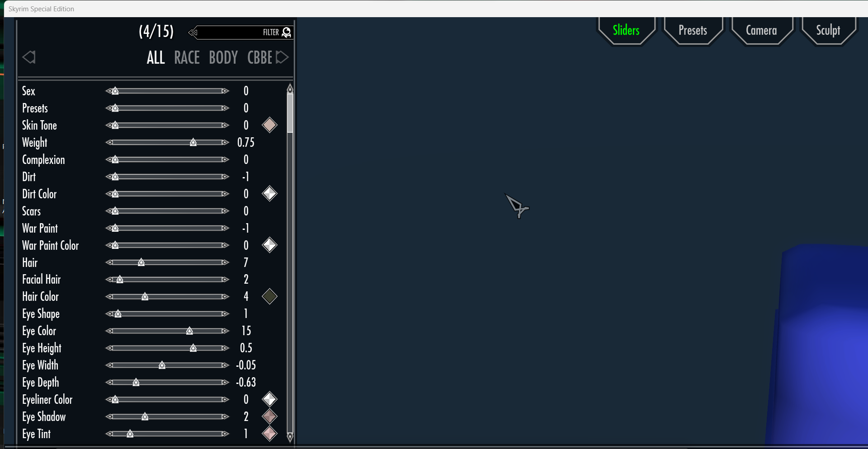The image size is (868, 449).
Task: Select the Facial Hair label
Action: pos(41,280)
